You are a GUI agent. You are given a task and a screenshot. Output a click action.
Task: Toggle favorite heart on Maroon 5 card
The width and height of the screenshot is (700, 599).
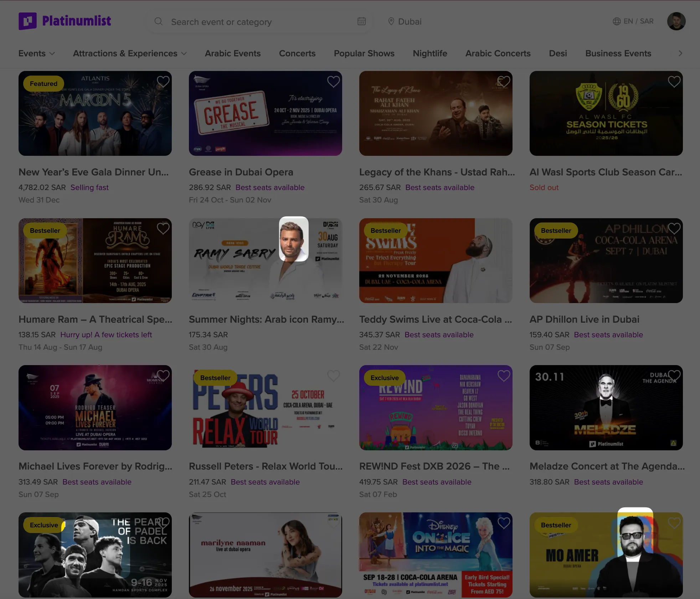click(x=163, y=82)
